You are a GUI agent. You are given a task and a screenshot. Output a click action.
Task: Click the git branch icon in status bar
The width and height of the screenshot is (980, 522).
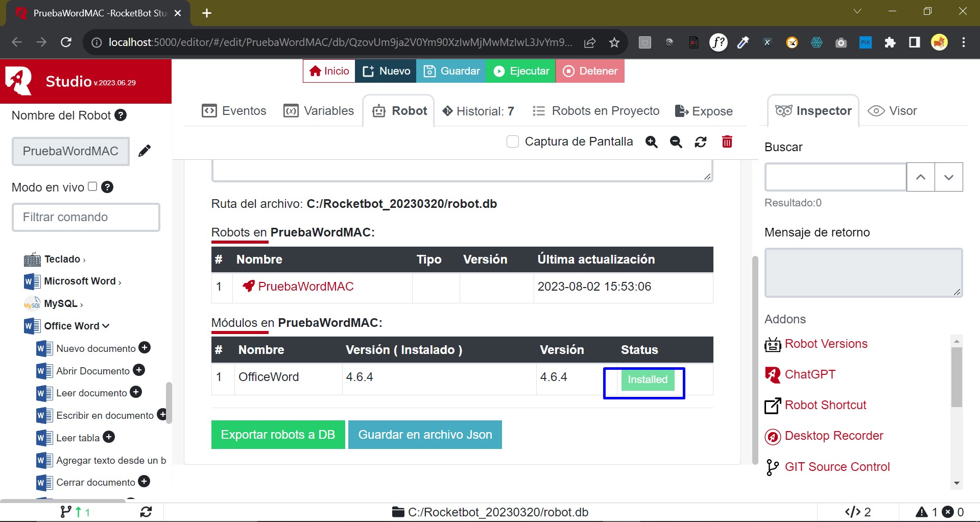(66, 512)
